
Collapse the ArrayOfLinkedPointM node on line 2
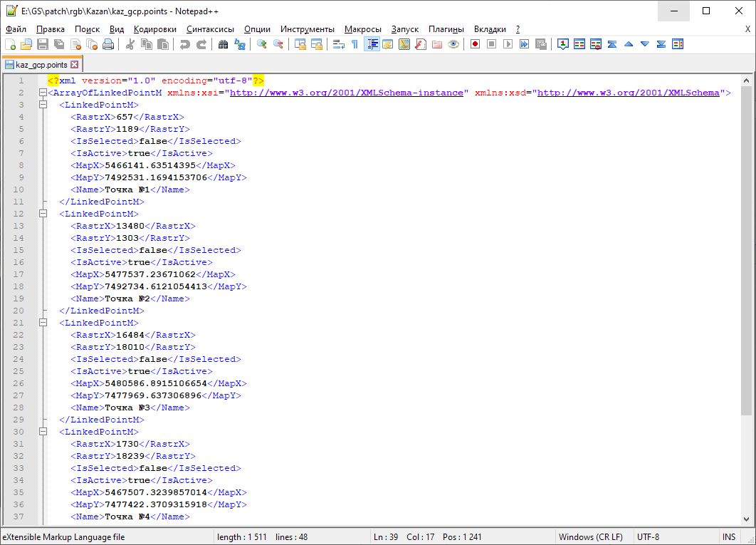[x=43, y=93]
